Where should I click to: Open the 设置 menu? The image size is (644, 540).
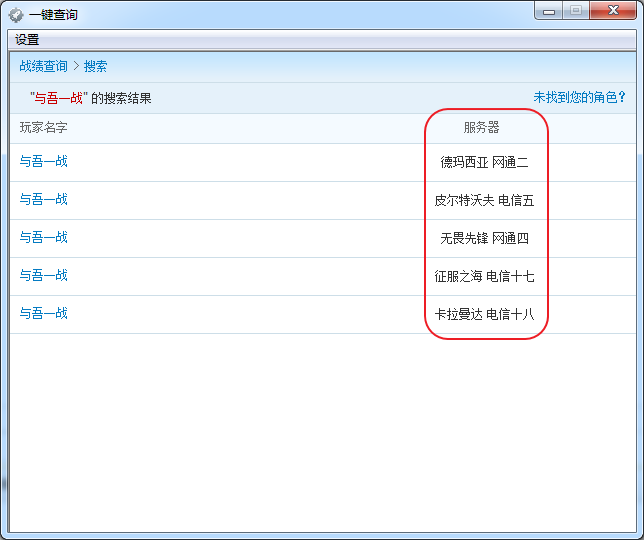(x=27, y=40)
